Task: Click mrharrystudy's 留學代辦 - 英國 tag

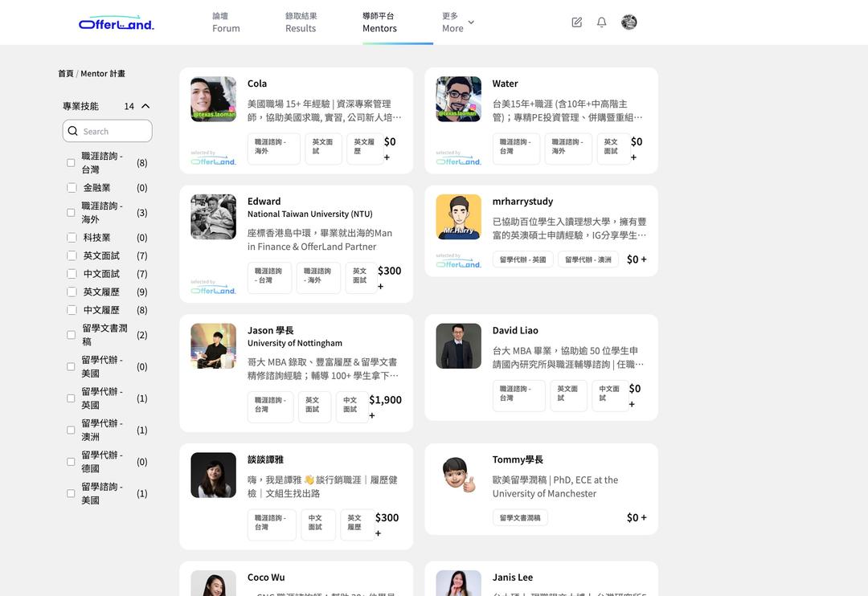Action: click(x=522, y=259)
